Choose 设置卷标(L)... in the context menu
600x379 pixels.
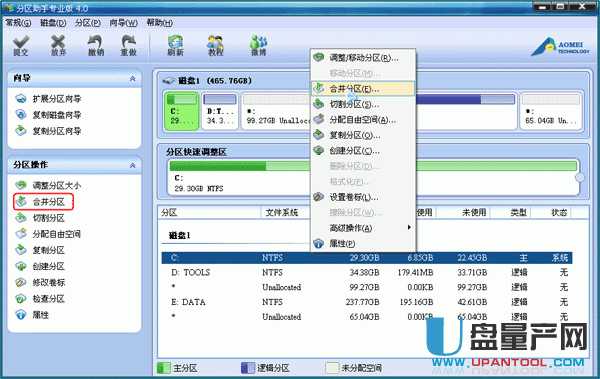point(363,197)
